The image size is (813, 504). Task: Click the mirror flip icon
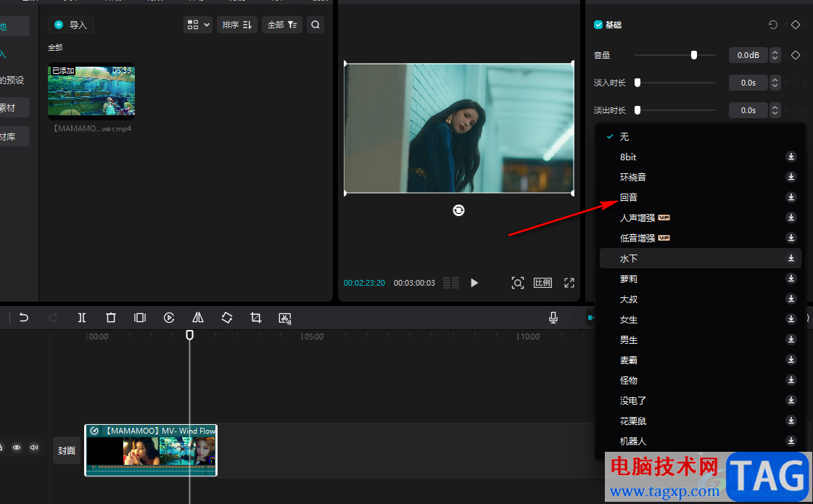tap(198, 318)
